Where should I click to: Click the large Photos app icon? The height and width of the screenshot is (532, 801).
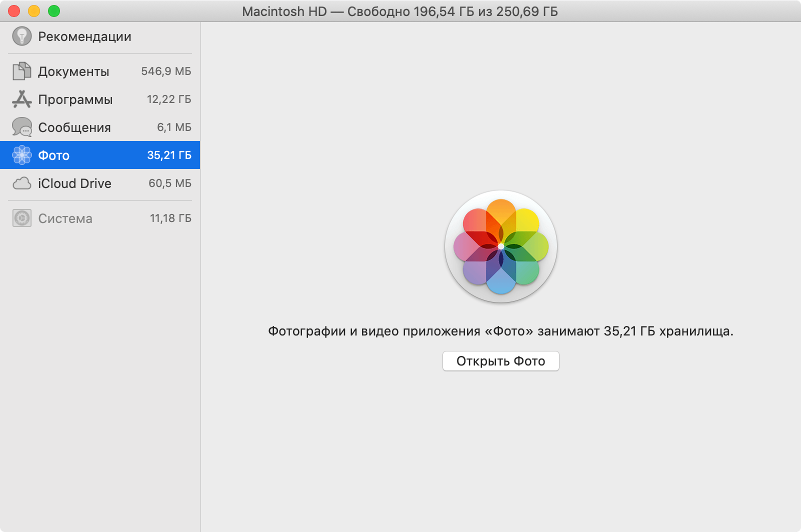pyautogui.click(x=501, y=246)
